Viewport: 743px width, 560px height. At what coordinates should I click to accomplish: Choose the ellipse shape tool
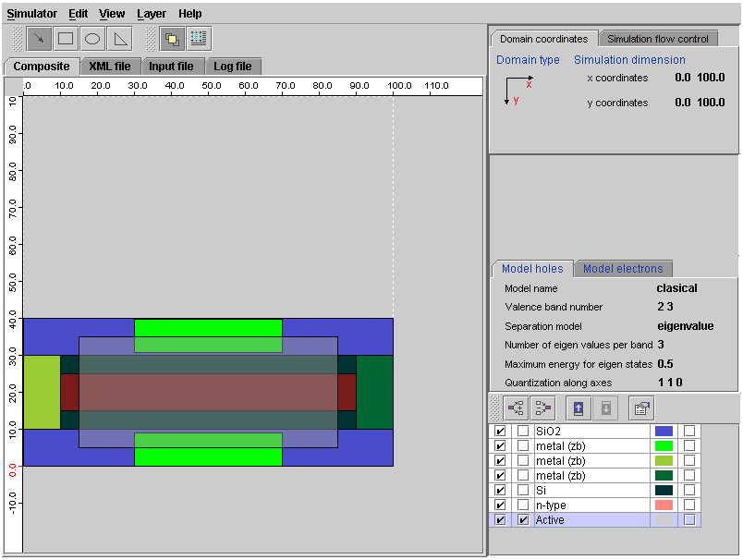92,39
